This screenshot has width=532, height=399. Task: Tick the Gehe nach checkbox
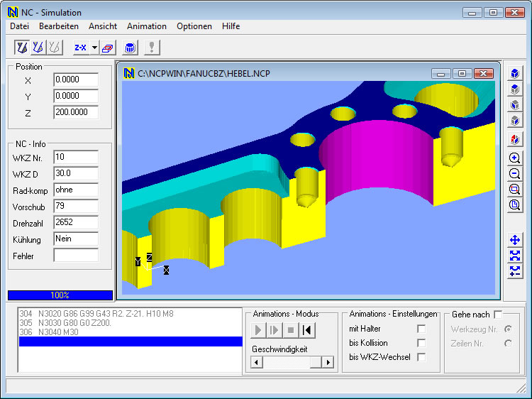[498, 315]
